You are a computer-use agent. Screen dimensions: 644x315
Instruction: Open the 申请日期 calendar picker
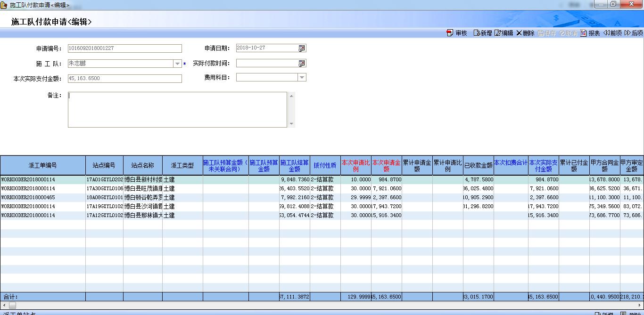302,48
